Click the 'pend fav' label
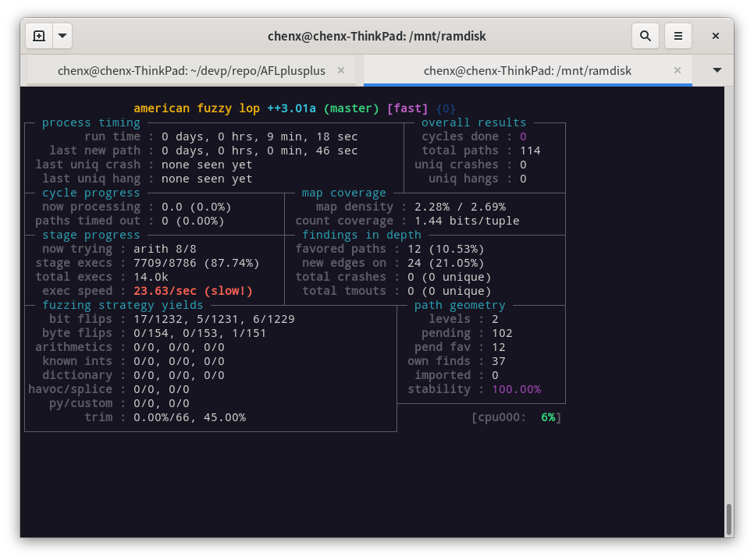This screenshot has height=560, width=754. pyautogui.click(x=443, y=347)
